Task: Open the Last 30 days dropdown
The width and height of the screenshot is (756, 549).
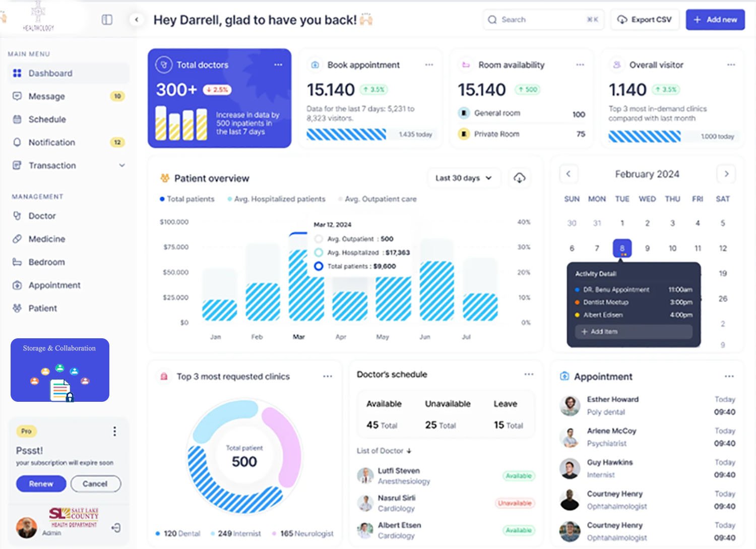Action: coord(463,178)
